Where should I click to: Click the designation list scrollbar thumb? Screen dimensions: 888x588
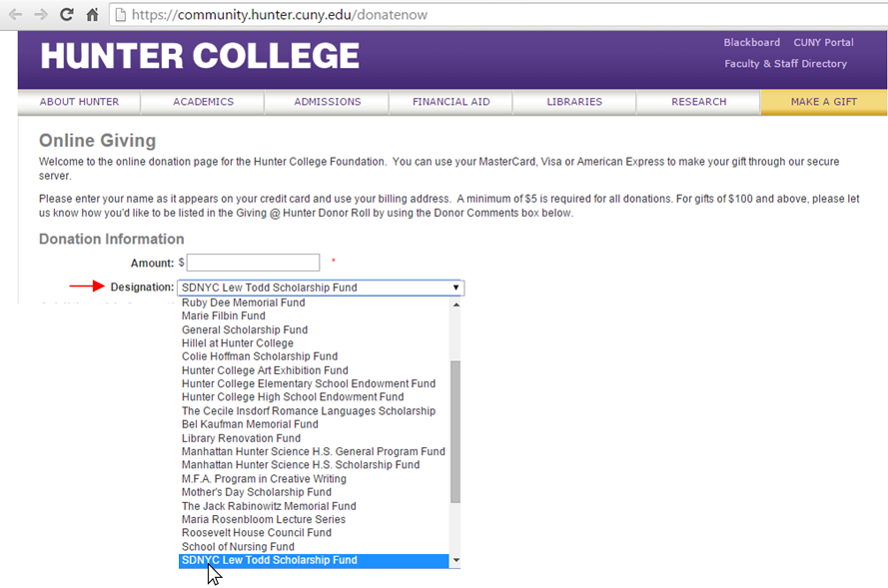pyautogui.click(x=455, y=432)
